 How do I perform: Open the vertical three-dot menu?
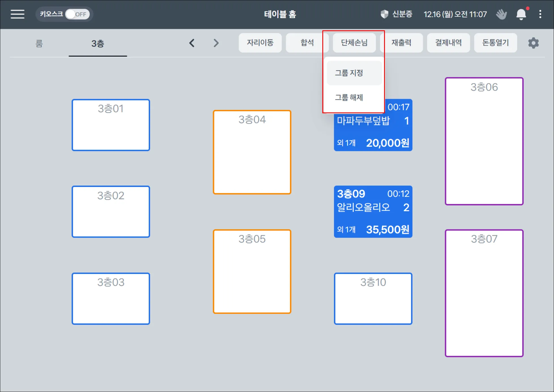point(540,14)
